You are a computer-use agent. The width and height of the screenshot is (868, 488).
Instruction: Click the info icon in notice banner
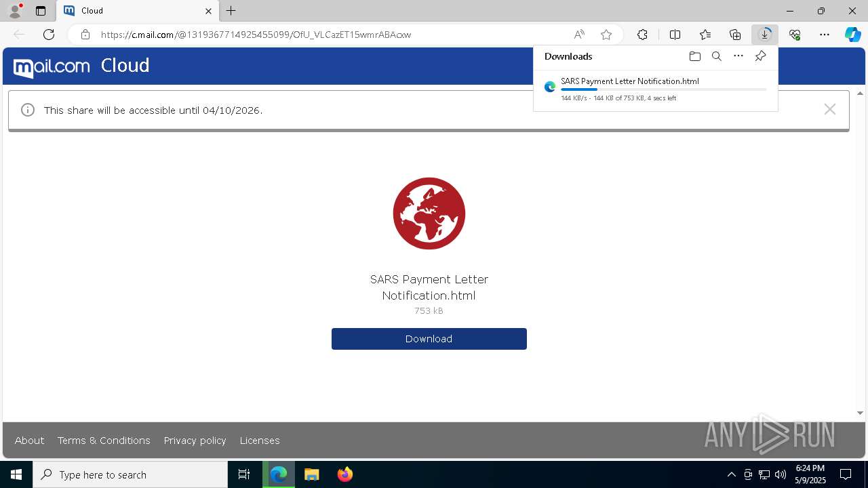coord(28,110)
